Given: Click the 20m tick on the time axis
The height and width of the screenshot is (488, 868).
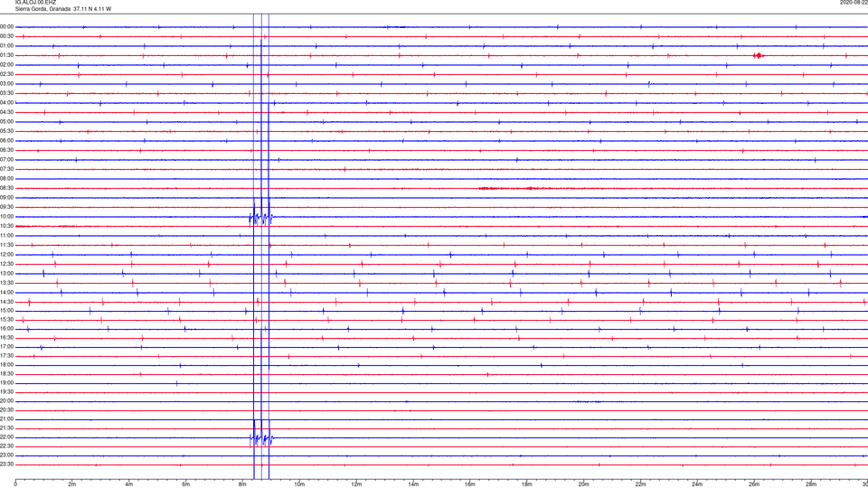Looking at the screenshot, I should [x=583, y=484].
